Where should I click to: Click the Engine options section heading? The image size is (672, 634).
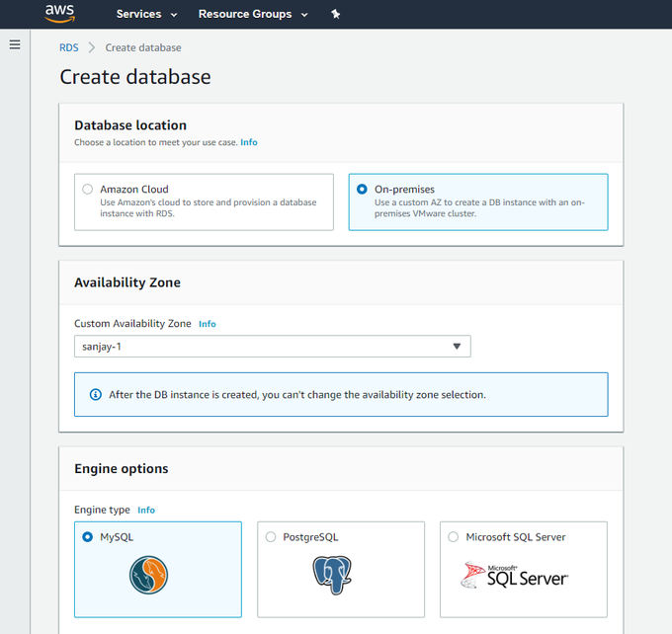[122, 468]
